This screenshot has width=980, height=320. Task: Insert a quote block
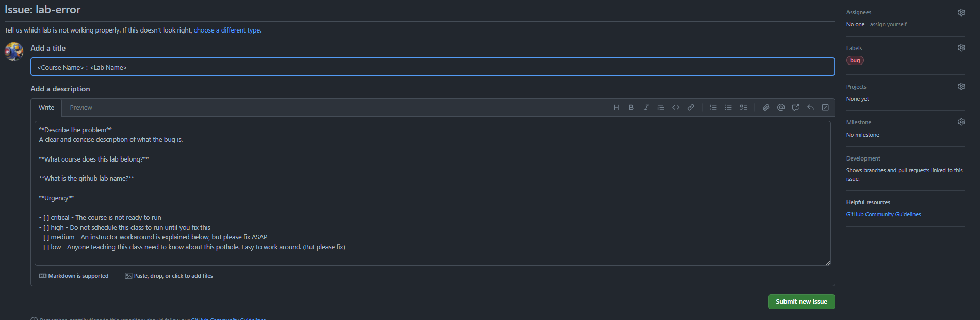[661, 108]
